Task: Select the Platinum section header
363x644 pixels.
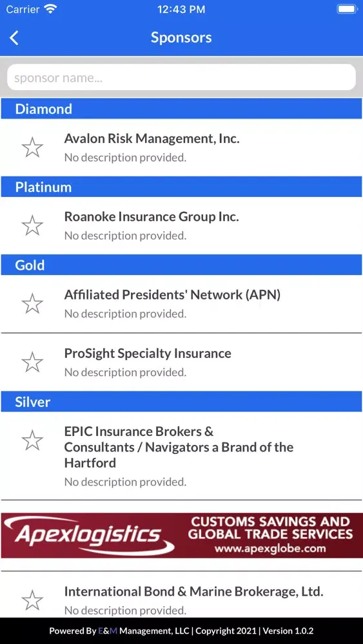Action: [x=182, y=187]
